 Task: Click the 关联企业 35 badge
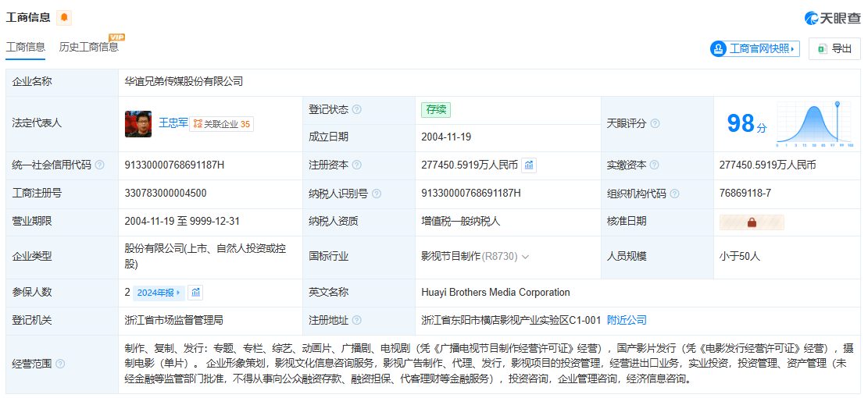click(221, 124)
